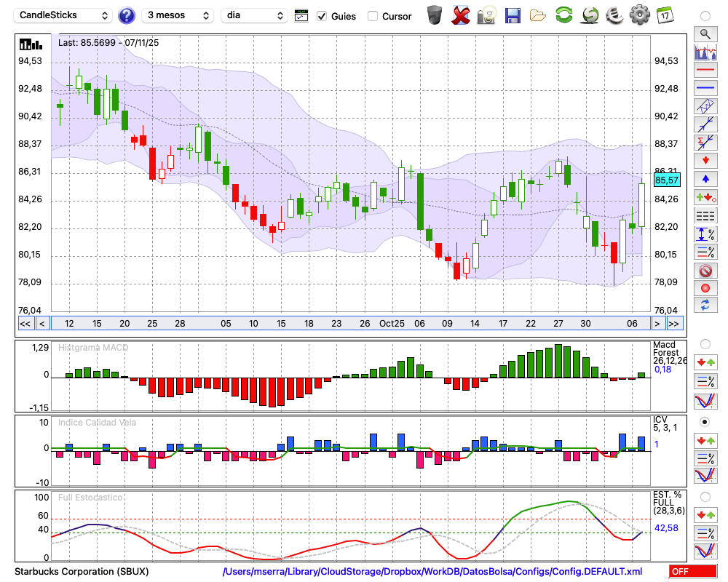Screen dimensions: 728x582
Task: Open the gear settings icon
Action: pos(638,15)
